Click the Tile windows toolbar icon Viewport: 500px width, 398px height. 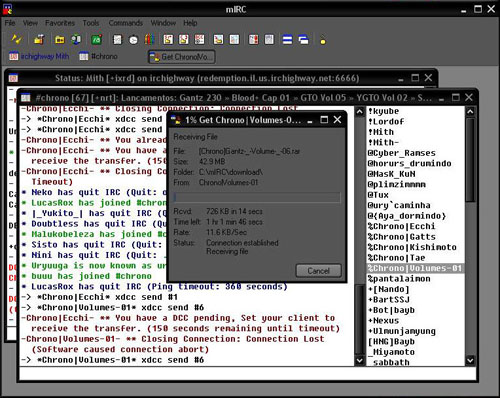(x=287, y=39)
